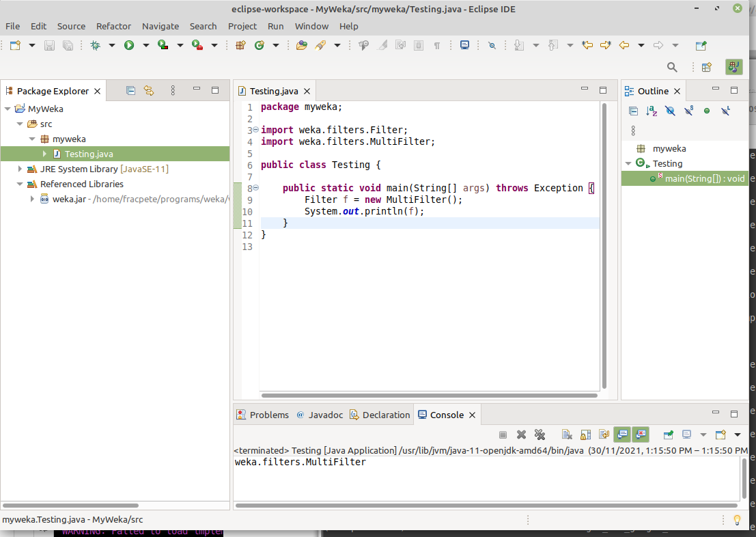756x537 pixels.
Task: Navigate back with yellow left arrow
Action: (x=624, y=45)
